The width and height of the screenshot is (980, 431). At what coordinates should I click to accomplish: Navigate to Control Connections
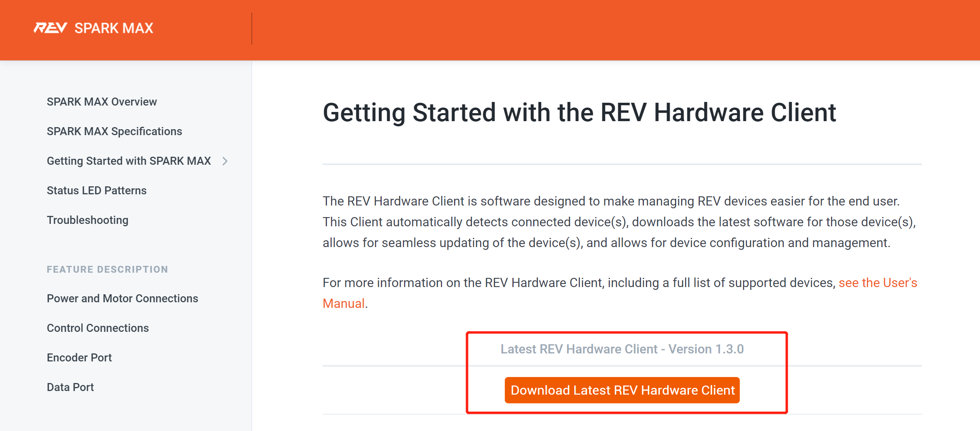pyautogui.click(x=98, y=328)
